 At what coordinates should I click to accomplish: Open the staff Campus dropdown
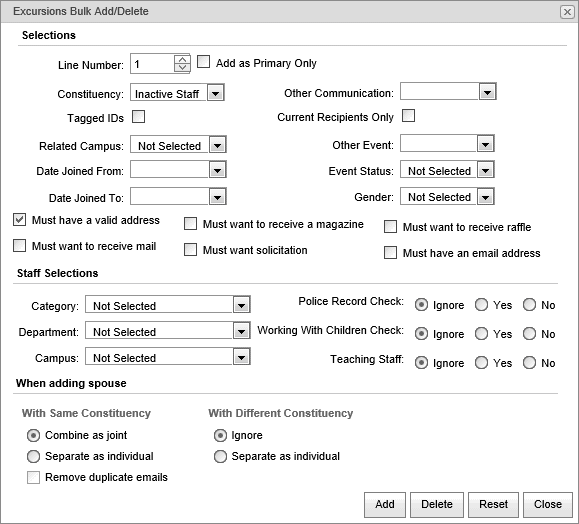click(x=241, y=357)
